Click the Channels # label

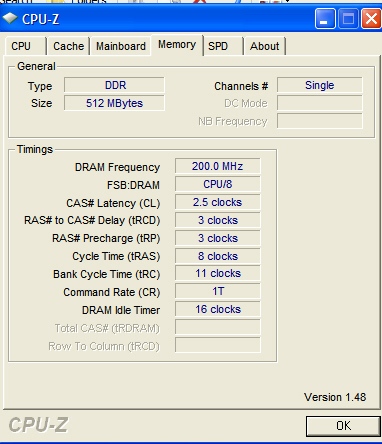(x=241, y=86)
